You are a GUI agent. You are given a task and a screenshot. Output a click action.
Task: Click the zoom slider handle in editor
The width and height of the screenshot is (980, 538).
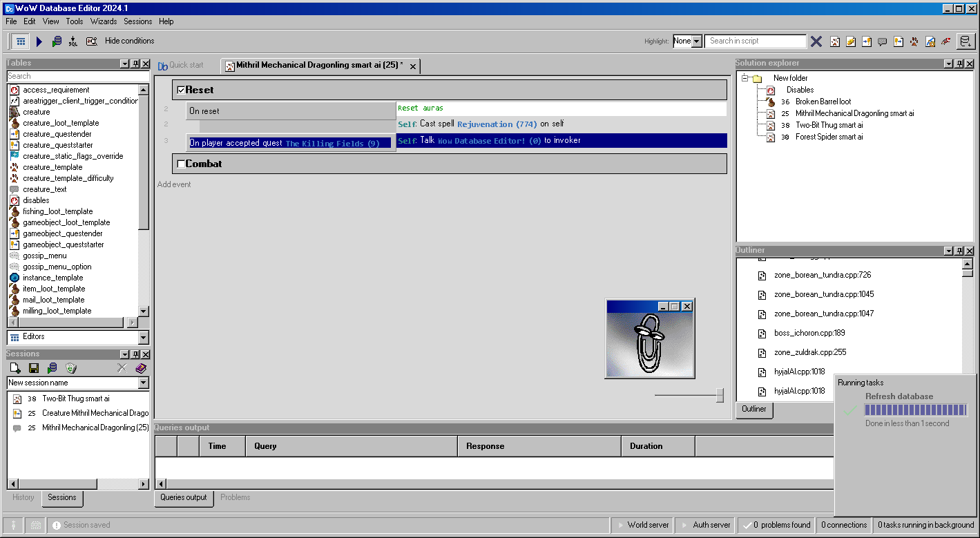720,395
